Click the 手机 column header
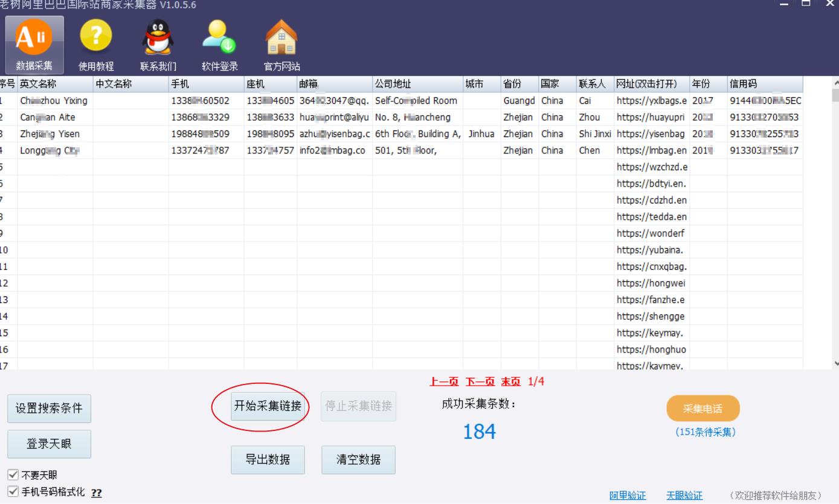 click(207, 85)
